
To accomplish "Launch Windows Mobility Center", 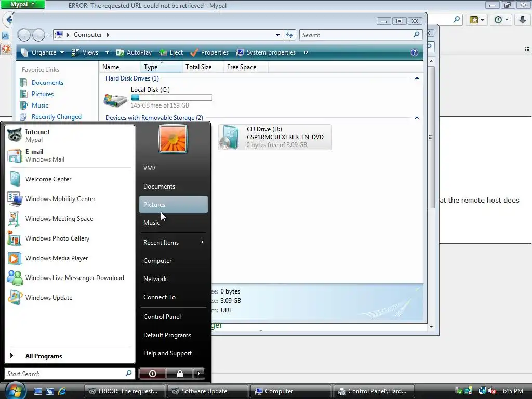I will (x=70, y=199).
